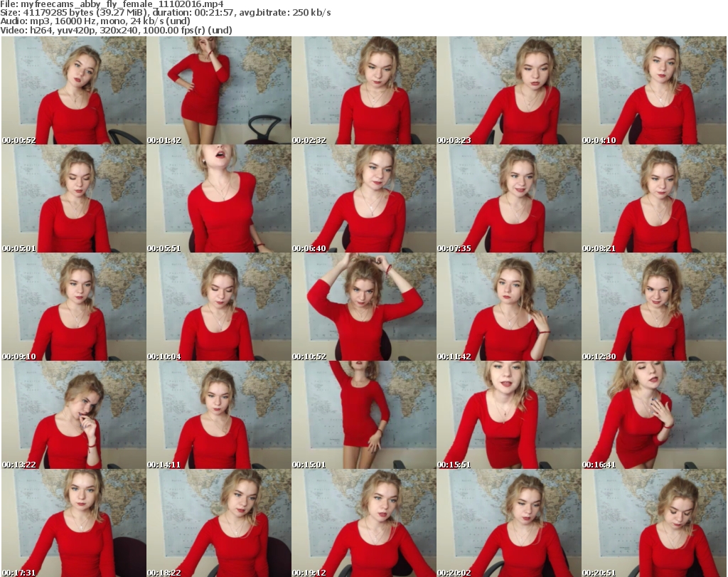This screenshot has width=728, height=577.
Task: Select the thumbnail stamped 00:02:32
Action: click(x=363, y=90)
